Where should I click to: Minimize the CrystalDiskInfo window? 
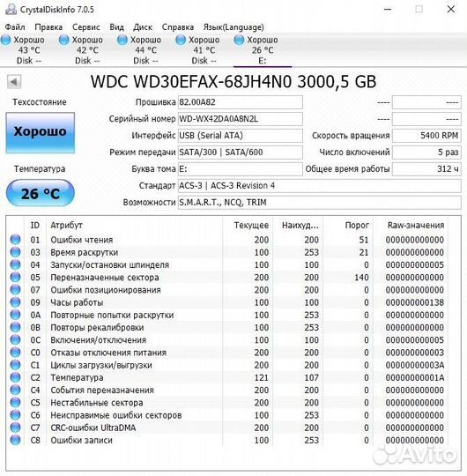click(388, 10)
